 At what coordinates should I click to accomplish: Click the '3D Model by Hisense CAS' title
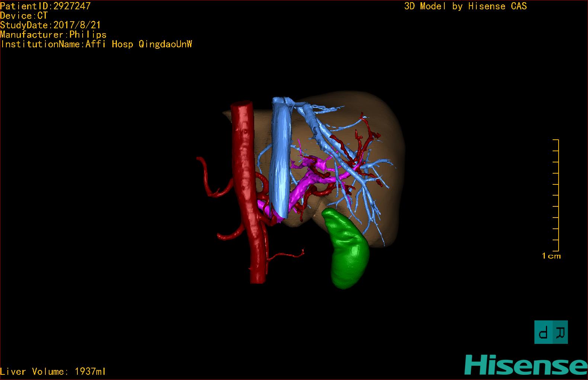[x=466, y=6]
